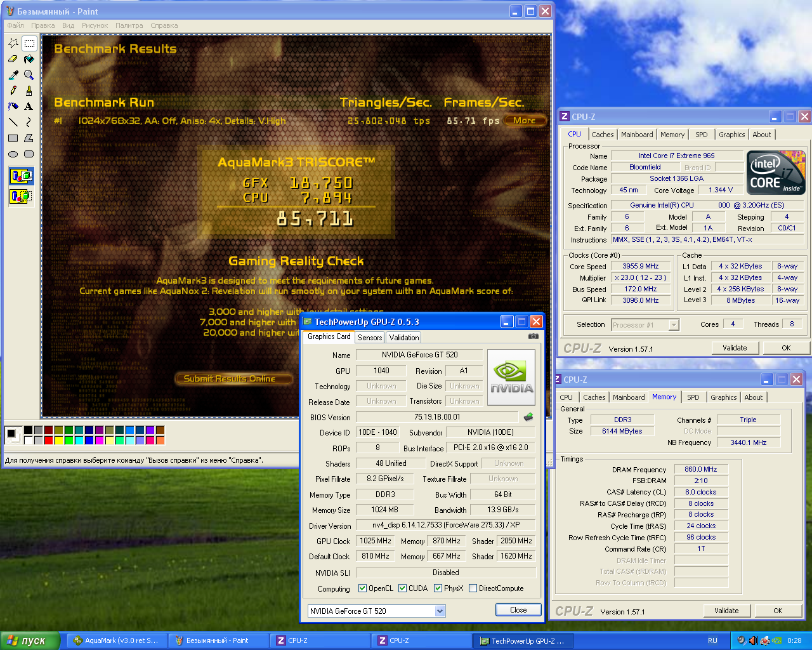Image resolution: width=812 pixels, height=650 pixels.
Task: Toggle the CUDA checkbox in GPU-Z
Action: pos(402,588)
